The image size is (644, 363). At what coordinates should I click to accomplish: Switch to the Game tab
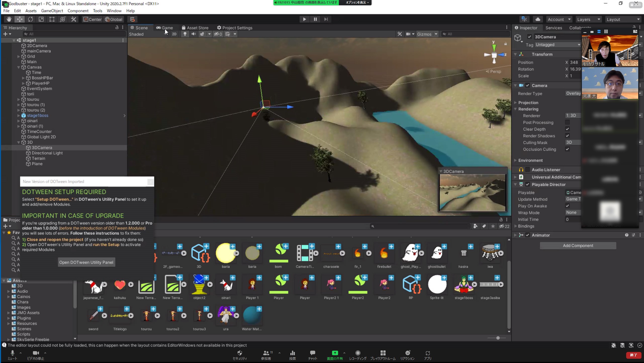click(164, 28)
